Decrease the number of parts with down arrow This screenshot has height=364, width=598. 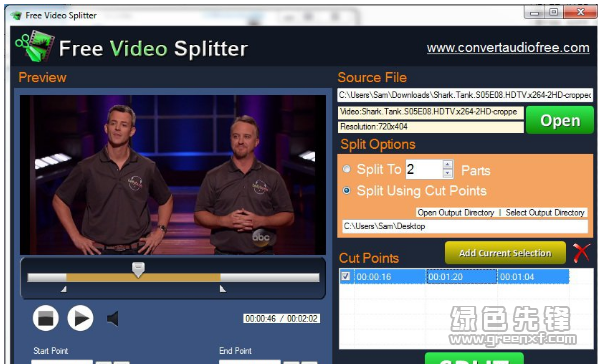(448, 173)
